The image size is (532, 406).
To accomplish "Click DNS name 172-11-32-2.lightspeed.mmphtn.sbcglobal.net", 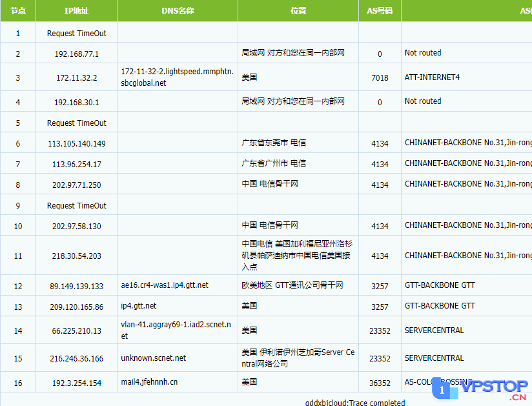I will (177, 77).
